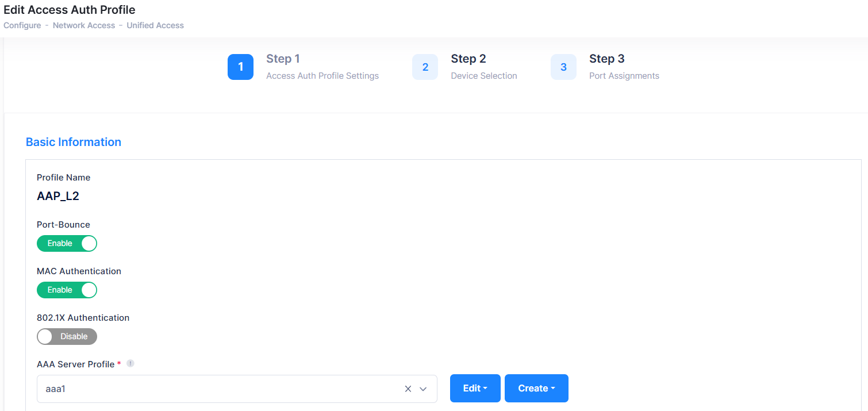Click the Step 3 circle icon
Screen dimensions: 868x411
click(563, 67)
